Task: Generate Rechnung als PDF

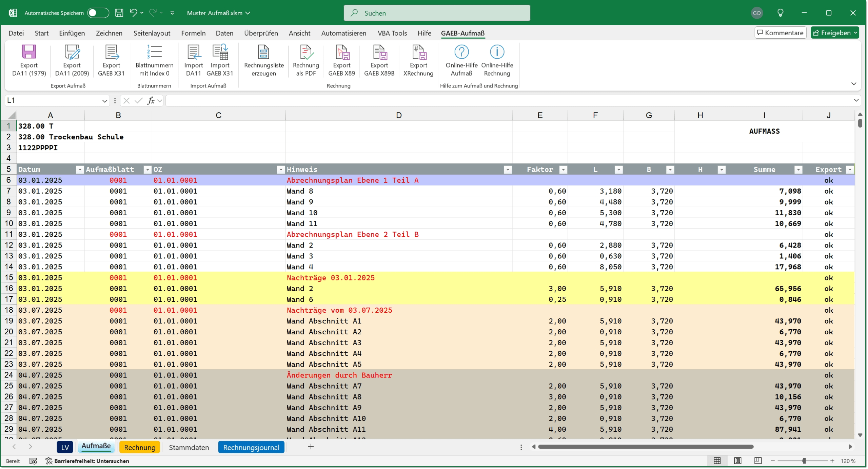Action: pyautogui.click(x=306, y=61)
